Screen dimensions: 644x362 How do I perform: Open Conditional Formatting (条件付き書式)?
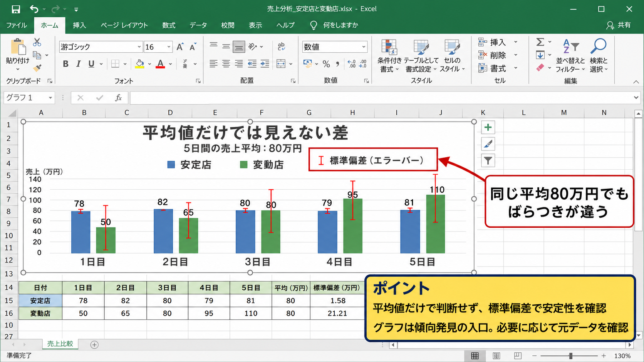(389, 56)
